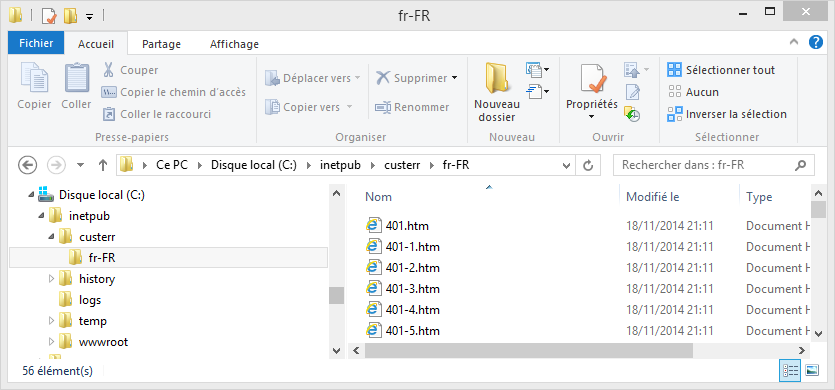Select the file 401-1.htm
The height and width of the screenshot is (390, 835).
pos(403,247)
